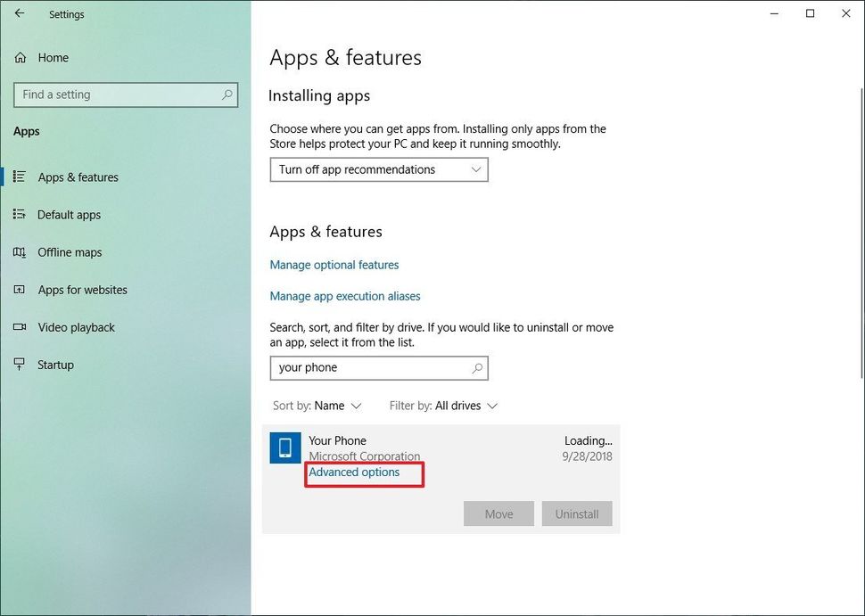Click the Home house icon
The height and width of the screenshot is (616, 865).
(21, 57)
